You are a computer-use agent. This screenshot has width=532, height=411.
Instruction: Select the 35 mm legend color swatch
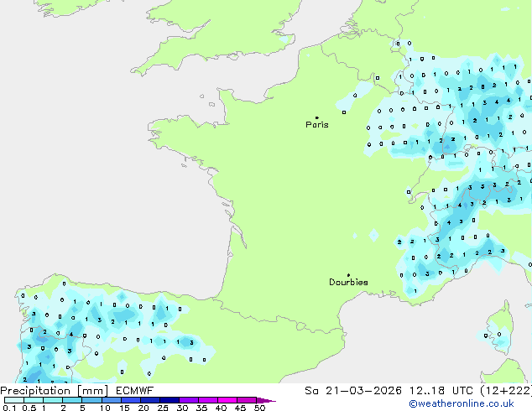pyautogui.click(x=207, y=400)
